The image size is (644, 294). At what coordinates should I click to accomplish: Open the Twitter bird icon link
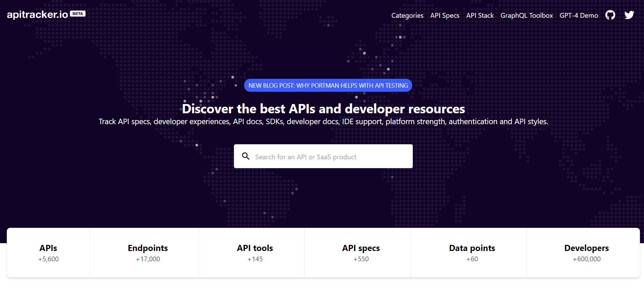629,15
